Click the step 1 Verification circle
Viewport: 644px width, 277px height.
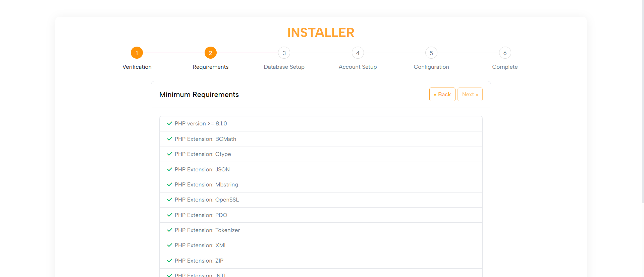click(x=137, y=53)
